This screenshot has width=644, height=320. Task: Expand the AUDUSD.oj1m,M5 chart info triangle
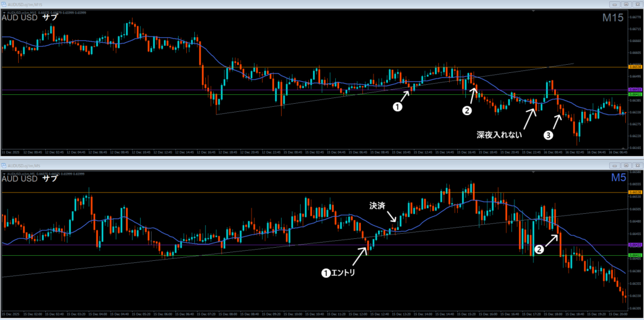pos(4,174)
